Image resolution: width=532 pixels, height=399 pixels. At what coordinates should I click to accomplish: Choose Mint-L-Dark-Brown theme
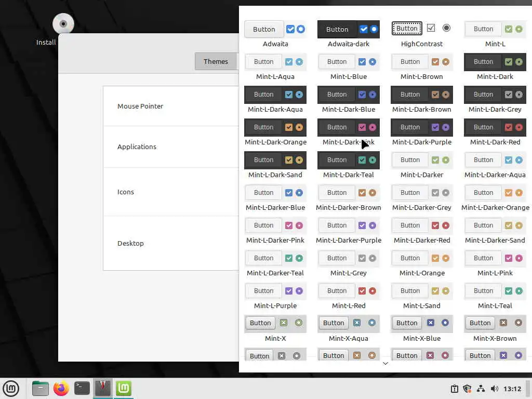click(422, 100)
